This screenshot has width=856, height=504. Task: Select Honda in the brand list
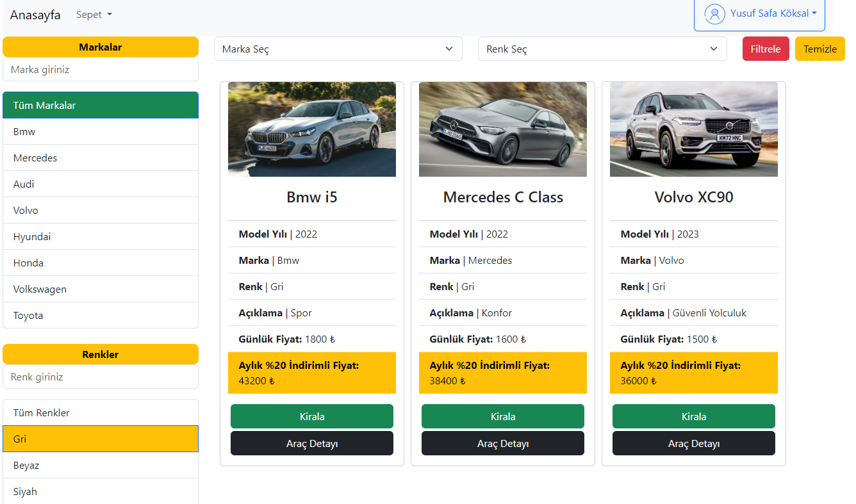click(x=101, y=263)
